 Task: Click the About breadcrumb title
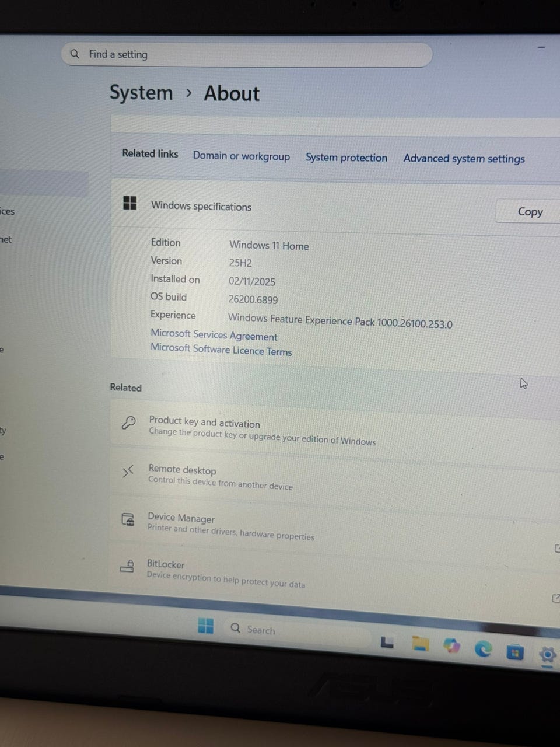pos(232,93)
